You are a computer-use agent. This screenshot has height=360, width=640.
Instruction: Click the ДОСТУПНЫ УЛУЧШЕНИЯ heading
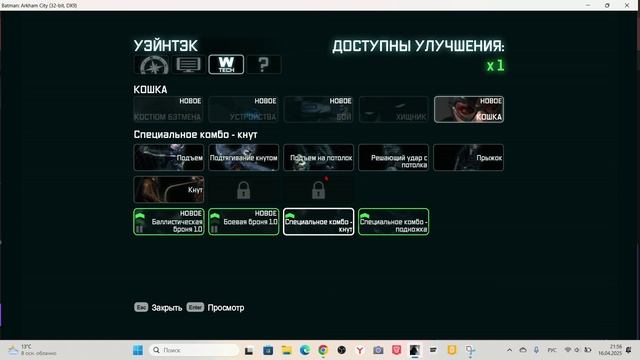pyautogui.click(x=418, y=46)
